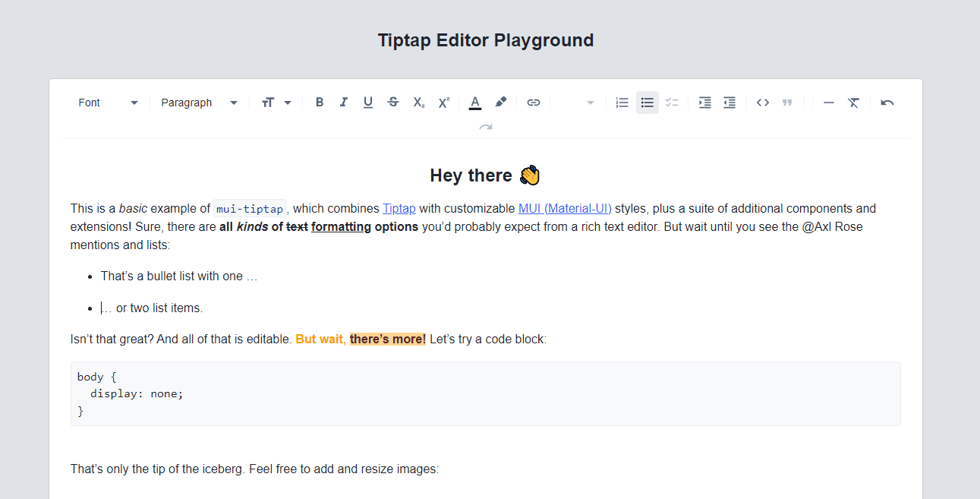
Task: Open the MUI (Material-UI) link
Action: [x=565, y=208]
